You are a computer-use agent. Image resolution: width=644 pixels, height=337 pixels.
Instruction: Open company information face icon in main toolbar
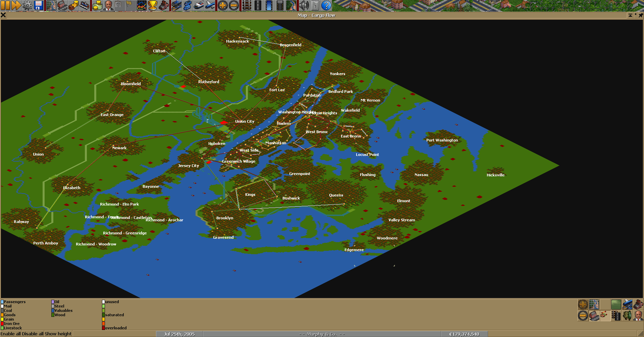(108, 5)
